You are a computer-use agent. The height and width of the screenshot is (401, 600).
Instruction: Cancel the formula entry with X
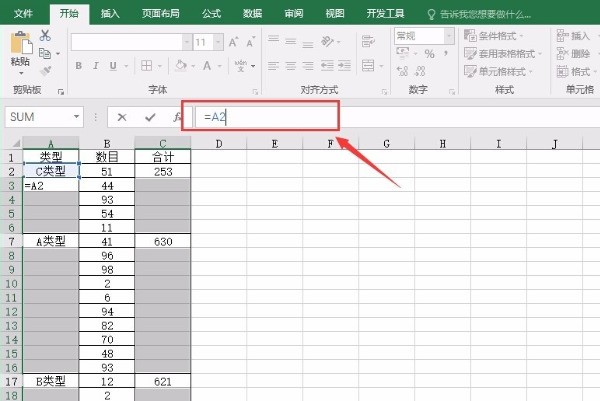pyautogui.click(x=122, y=117)
